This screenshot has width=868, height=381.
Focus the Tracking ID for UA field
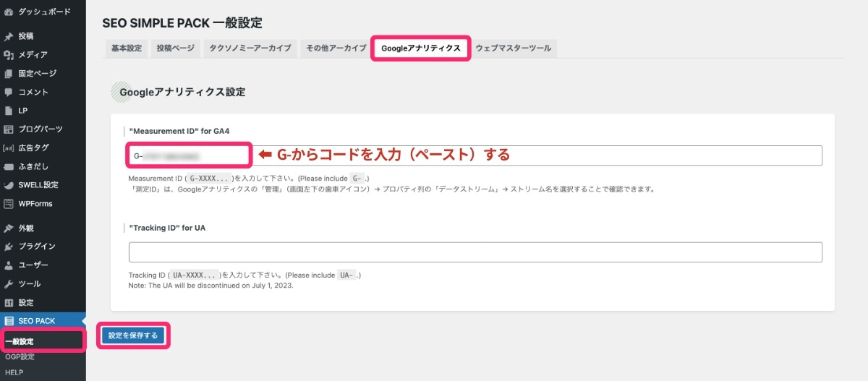tap(475, 252)
